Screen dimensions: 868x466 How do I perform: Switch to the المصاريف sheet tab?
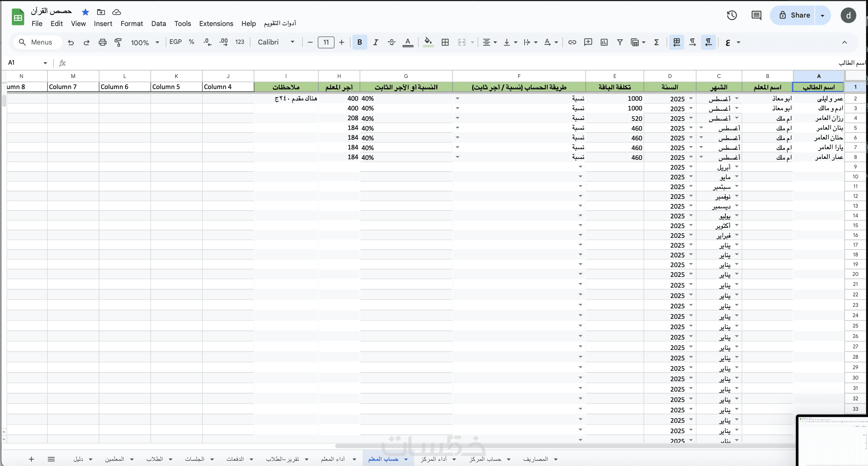pos(535,459)
